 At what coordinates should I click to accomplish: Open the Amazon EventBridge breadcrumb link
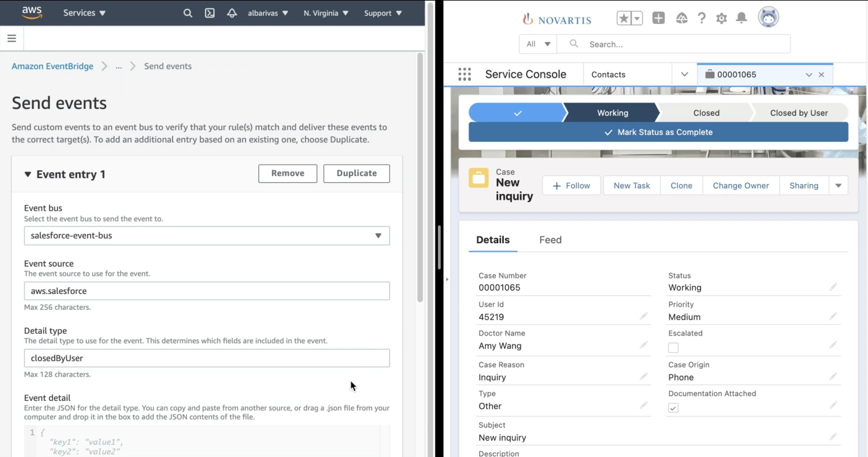point(53,66)
